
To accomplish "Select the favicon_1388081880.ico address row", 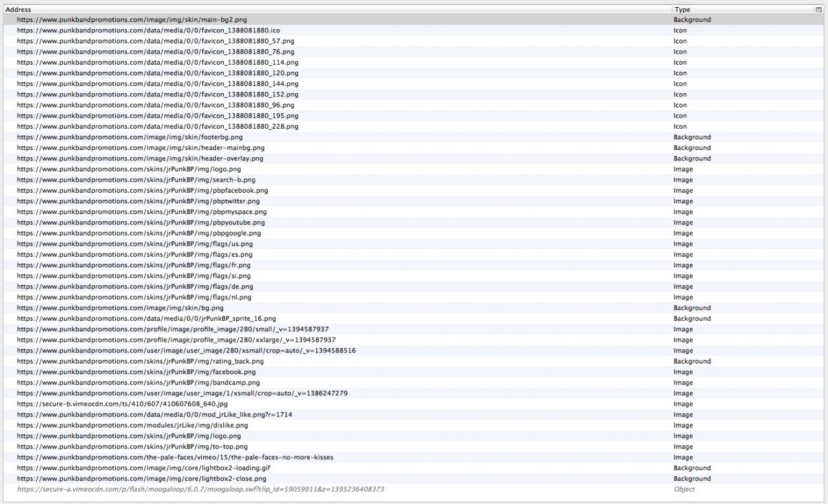I will point(414,30).
